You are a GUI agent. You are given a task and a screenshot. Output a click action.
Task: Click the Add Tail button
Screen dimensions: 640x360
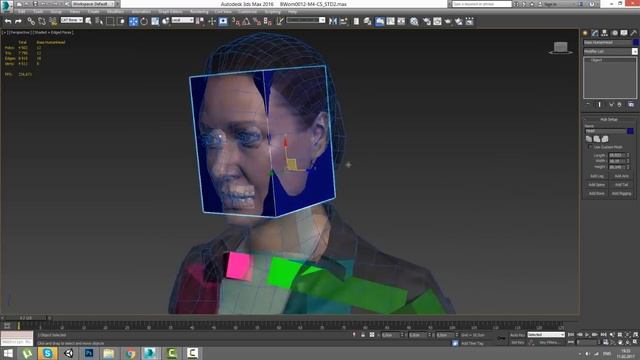(621, 184)
